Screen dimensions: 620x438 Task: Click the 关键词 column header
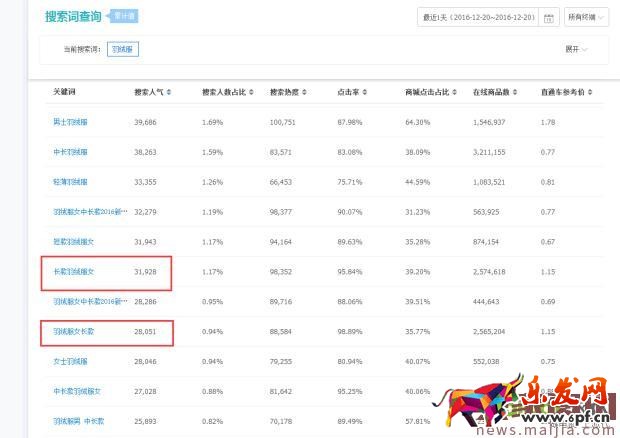tap(64, 92)
